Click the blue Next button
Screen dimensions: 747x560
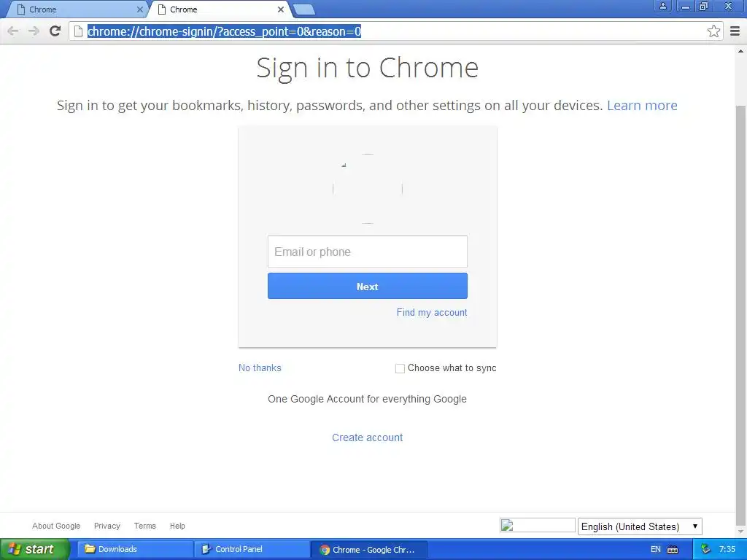pyautogui.click(x=368, y=286)
